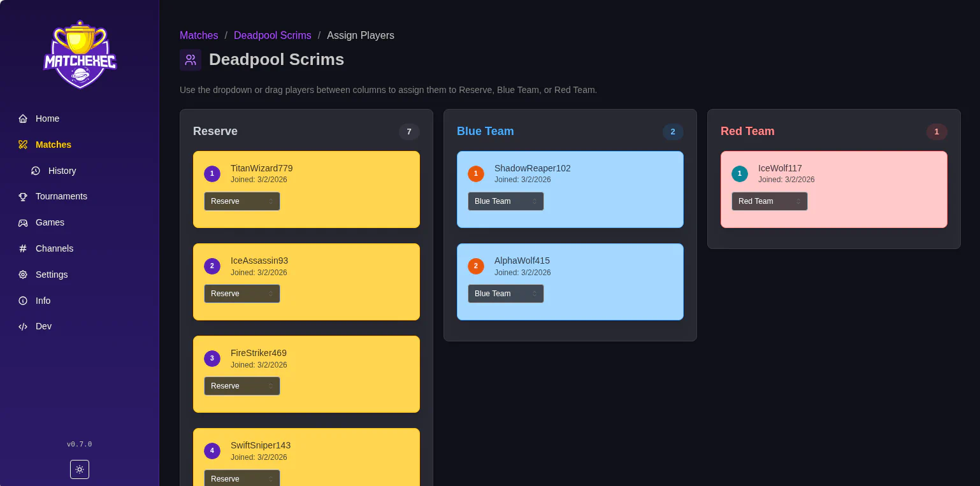This screenshot has width=980, height=486.
Task: Open the Info menu item
Action: (43, 301)
